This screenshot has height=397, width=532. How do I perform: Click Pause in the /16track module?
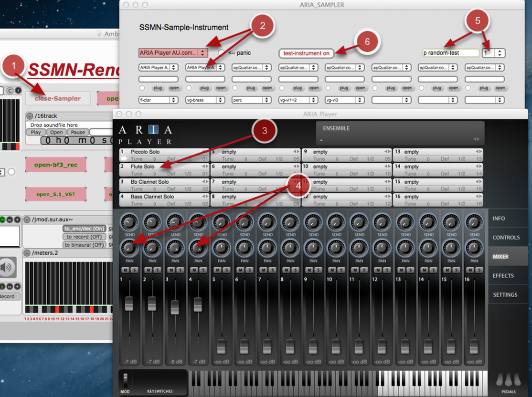tap(78, 132)
